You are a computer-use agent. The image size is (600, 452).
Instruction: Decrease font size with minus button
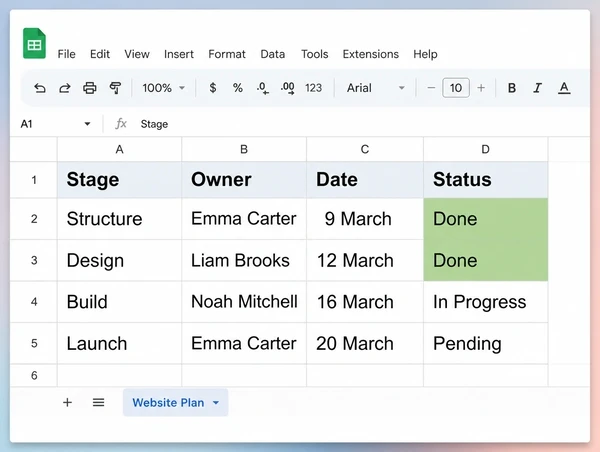[x=431, y=88]
